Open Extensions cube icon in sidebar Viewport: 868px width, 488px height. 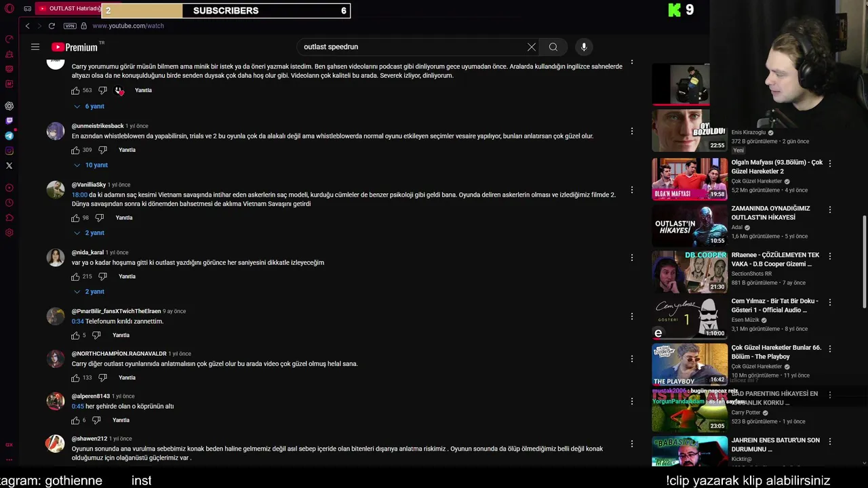coord(9,218)
